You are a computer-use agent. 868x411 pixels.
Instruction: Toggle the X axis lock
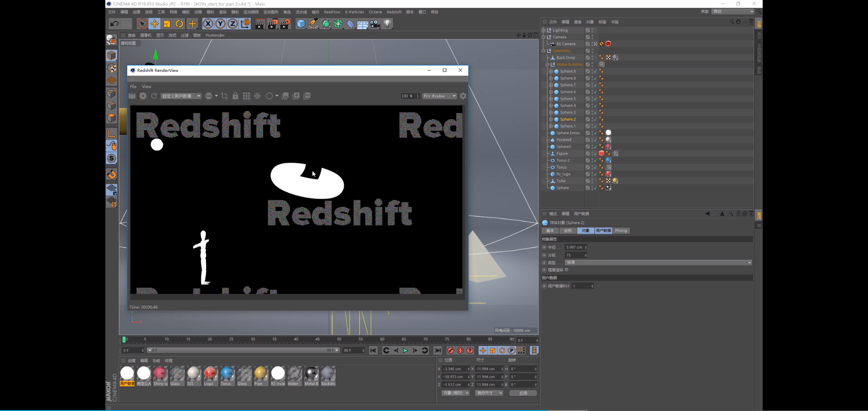208,24
